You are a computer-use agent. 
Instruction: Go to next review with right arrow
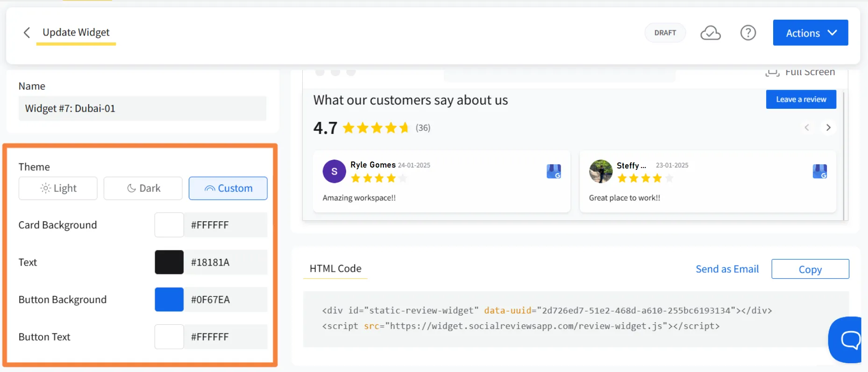tap(828, 127)
